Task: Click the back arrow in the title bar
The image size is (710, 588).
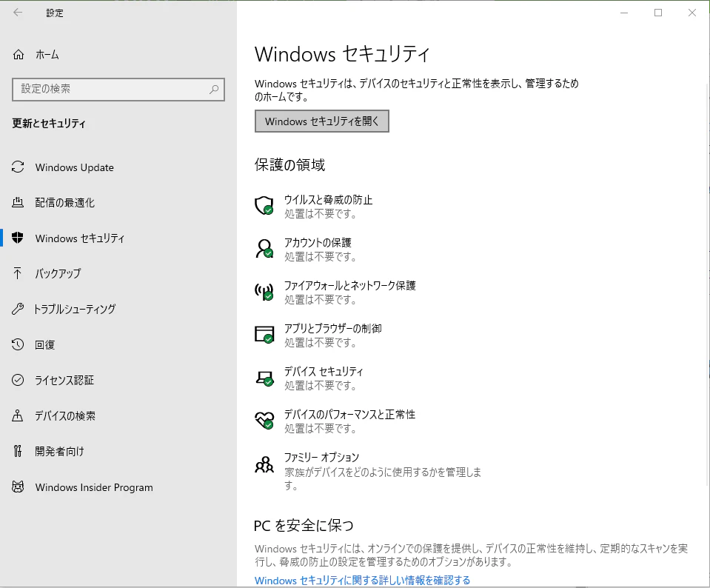Action: coord(18,13)
